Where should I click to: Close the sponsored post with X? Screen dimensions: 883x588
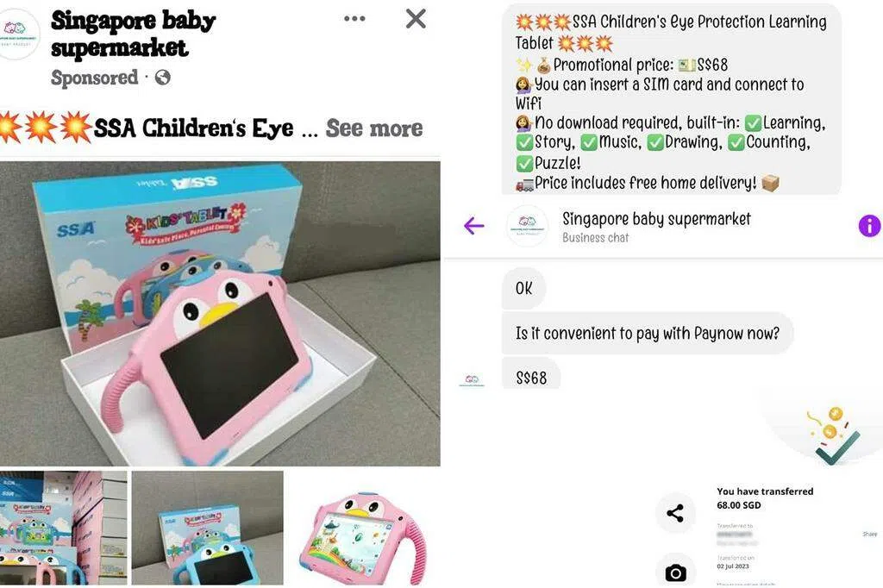416,19
